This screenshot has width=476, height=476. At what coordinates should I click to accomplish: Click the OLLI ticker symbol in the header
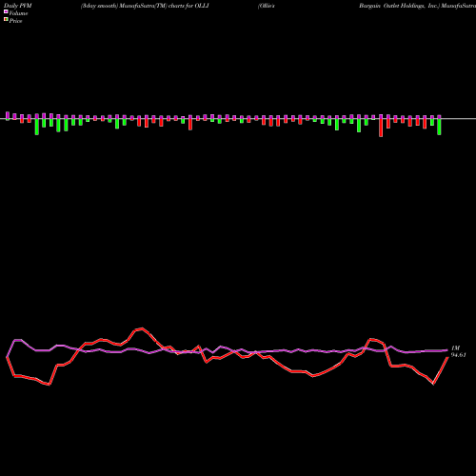coord(202,6)
